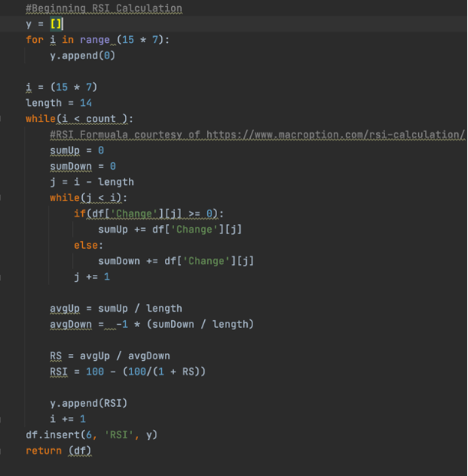Click the 'length = 14' assignment
The image size is (468, 476).
[x=58, y=103]
